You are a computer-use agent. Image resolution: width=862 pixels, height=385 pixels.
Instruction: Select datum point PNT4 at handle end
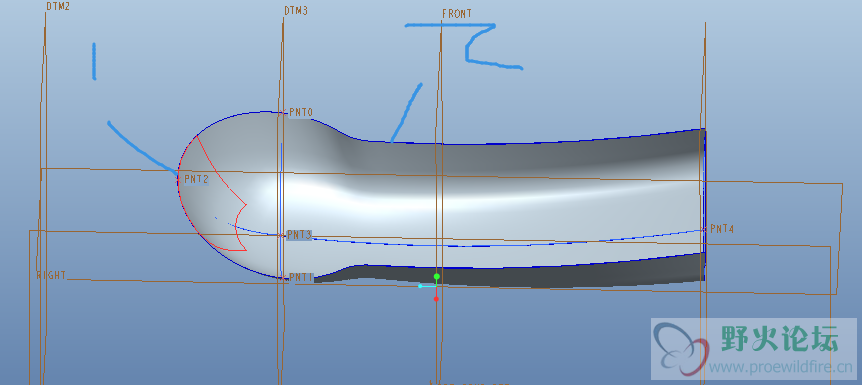(722, 229)
